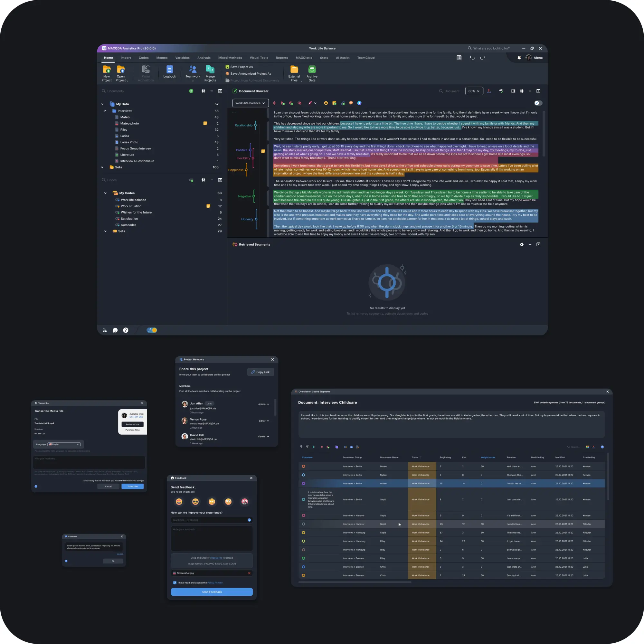Click the Send Feedback button

tap(212, 592)
